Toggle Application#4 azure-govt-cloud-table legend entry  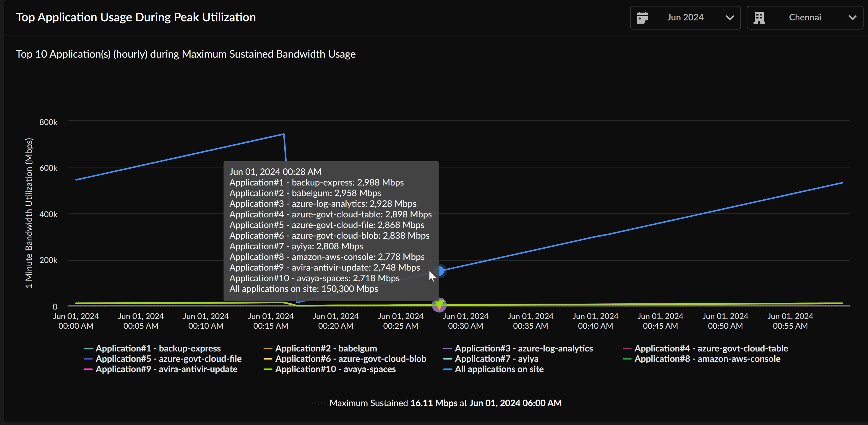pos(711,348)
